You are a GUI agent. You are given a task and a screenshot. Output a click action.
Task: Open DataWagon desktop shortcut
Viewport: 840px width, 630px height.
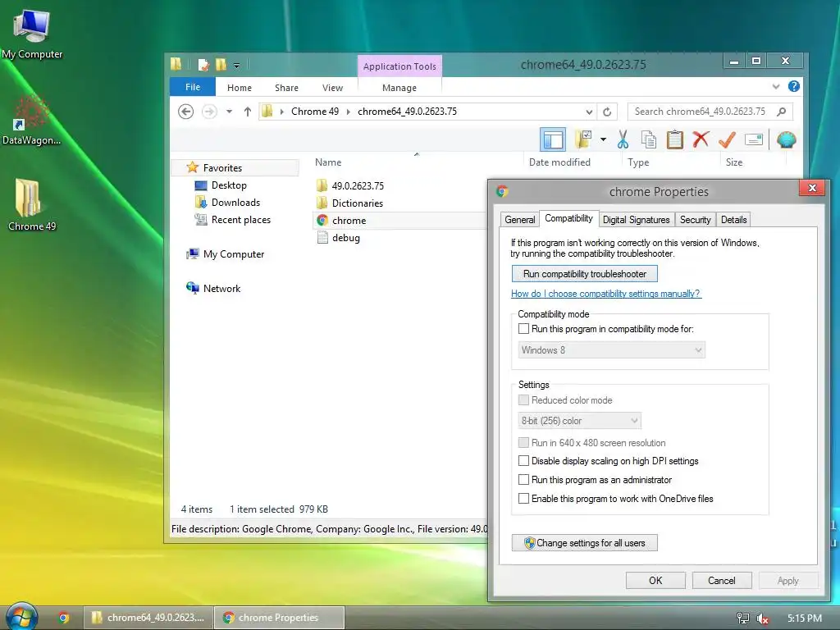coord(31,120)
